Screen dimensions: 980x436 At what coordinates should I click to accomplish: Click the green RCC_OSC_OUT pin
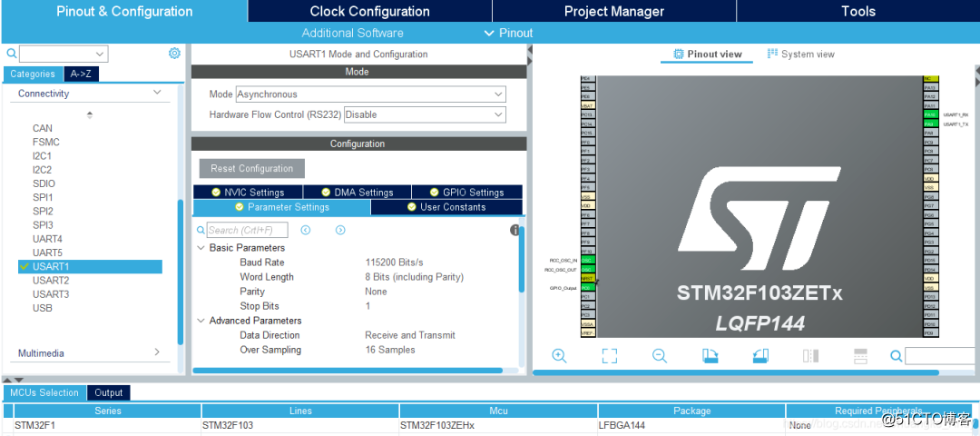coord(587,269)
